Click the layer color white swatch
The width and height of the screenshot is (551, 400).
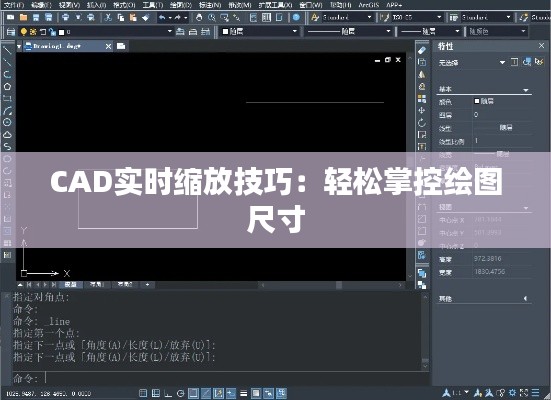click(61, 32)
